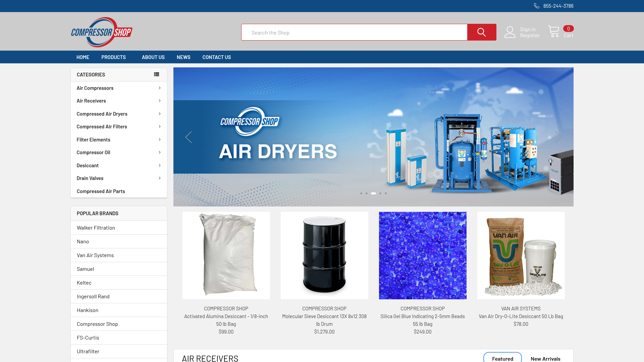644x362 pixels.
Task: Expand Compressed Air Filters chevron
Action: click(160, 127)
